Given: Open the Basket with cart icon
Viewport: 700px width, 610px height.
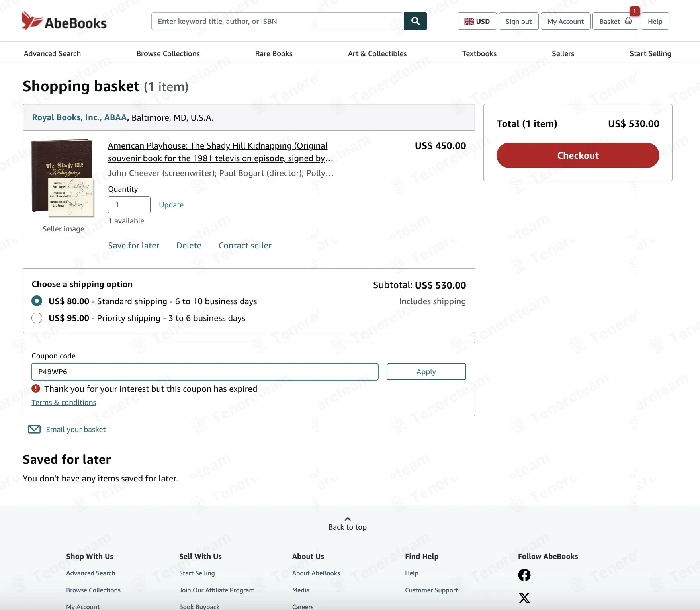Looking at the screenshot, I should point(616,21).
